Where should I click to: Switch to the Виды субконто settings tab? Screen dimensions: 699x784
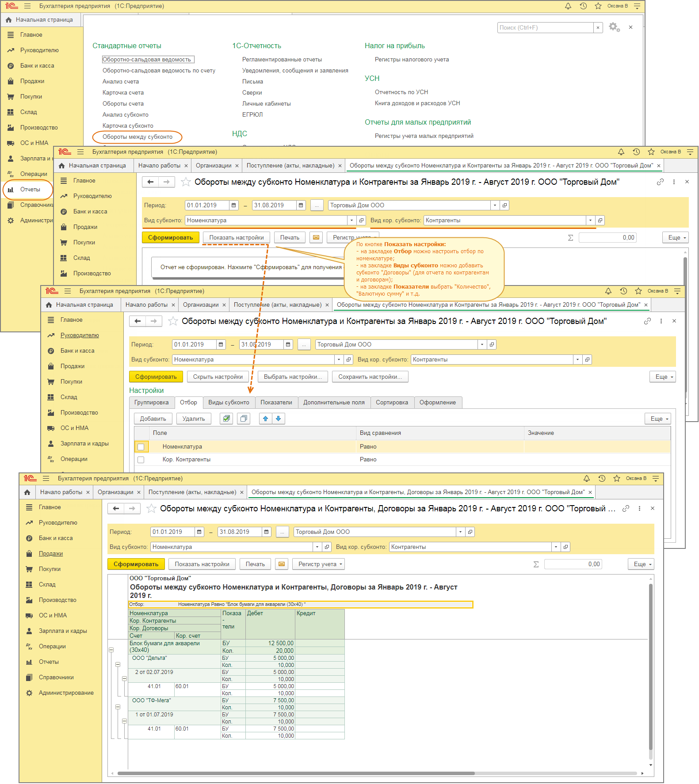[x=229, y=403]
